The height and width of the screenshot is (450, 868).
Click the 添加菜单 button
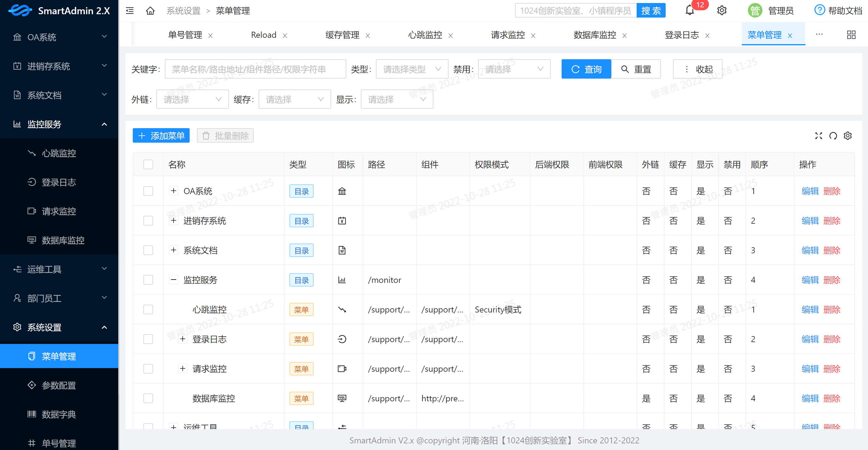tap(161, 136)
